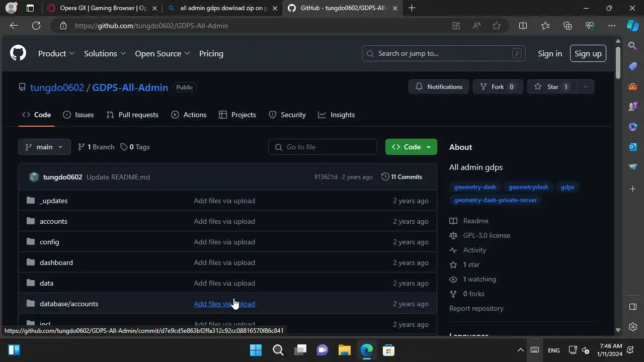Open sidebar settings gear icon
644x362 pixels.
(x=633, y=327)
